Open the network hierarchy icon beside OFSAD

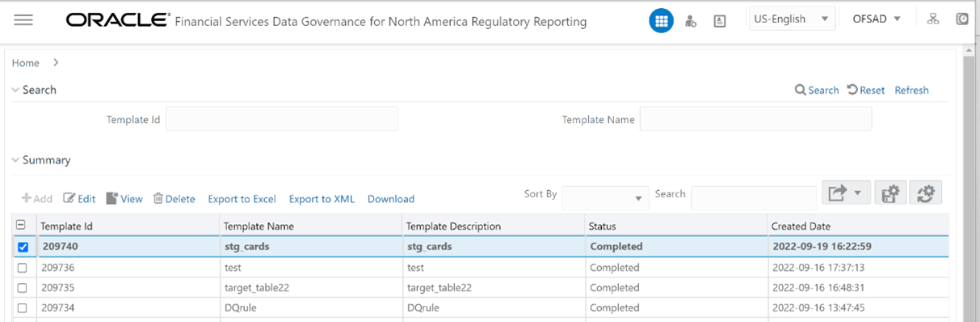pos(933,19)
